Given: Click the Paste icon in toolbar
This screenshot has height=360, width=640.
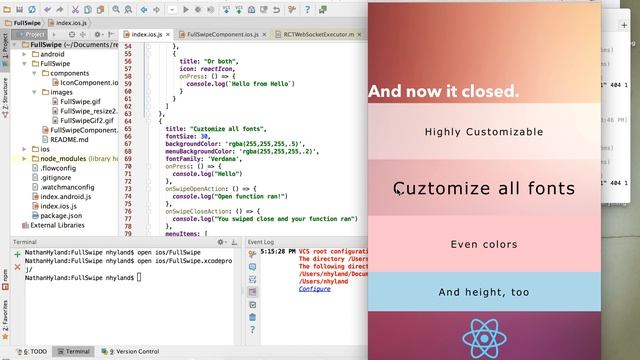Looking at the screenshot, I should click(x=100, y=9).
